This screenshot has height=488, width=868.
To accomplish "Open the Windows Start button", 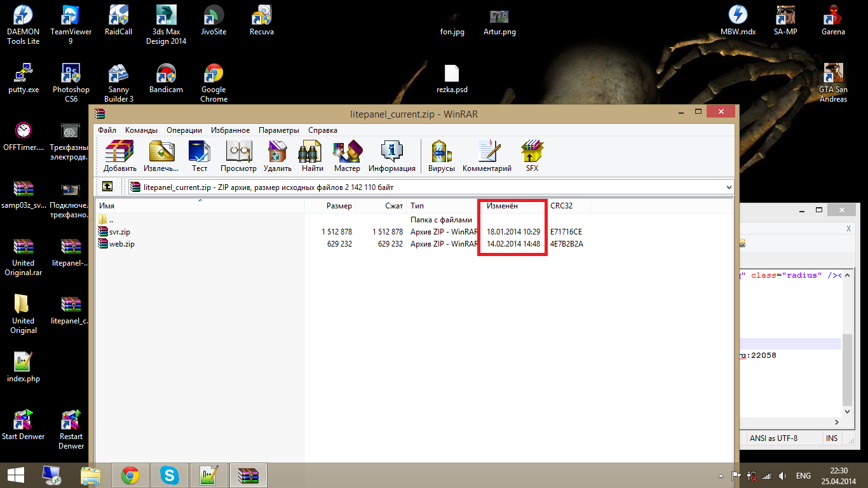I will 16,475.
